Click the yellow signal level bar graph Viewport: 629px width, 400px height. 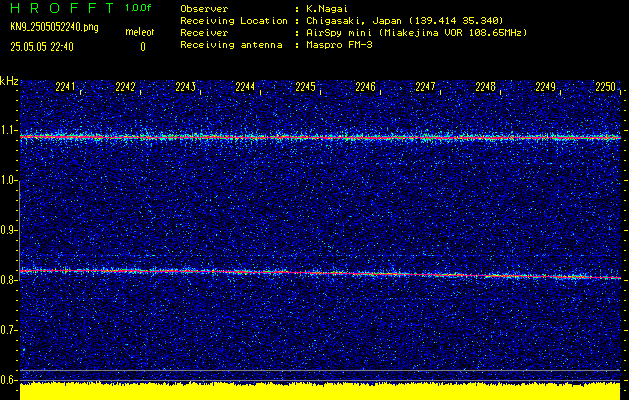click(x=321, y=392)
